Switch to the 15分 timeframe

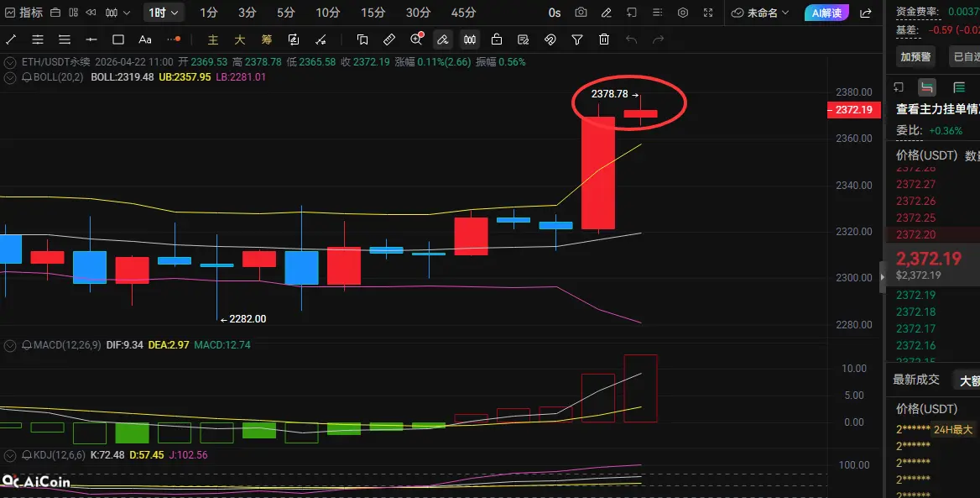pyautogui.click(x=373, y=13)
